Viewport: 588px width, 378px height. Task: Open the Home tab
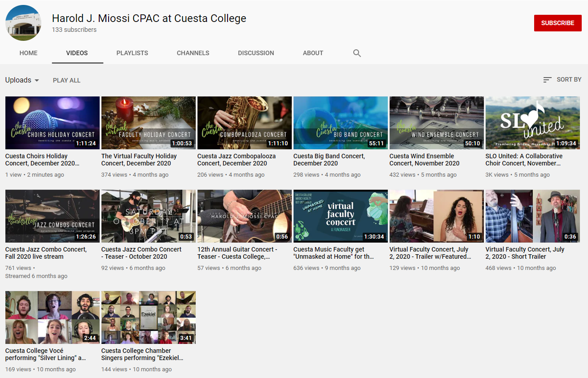[28, 53]
